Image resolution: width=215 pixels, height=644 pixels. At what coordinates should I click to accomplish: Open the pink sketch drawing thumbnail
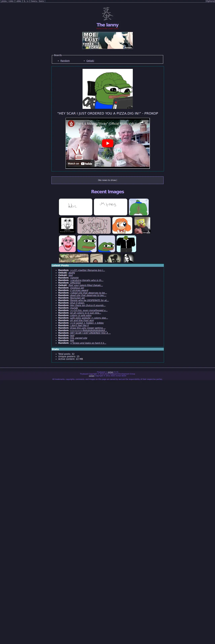point(94,225)
